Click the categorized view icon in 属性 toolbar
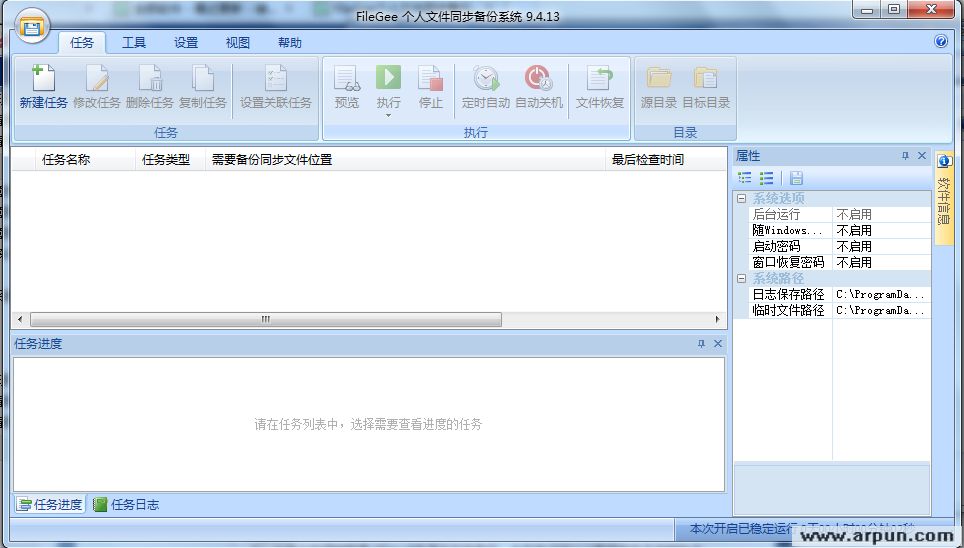This screenshot has height=548, width=964. tap(745, 178)
